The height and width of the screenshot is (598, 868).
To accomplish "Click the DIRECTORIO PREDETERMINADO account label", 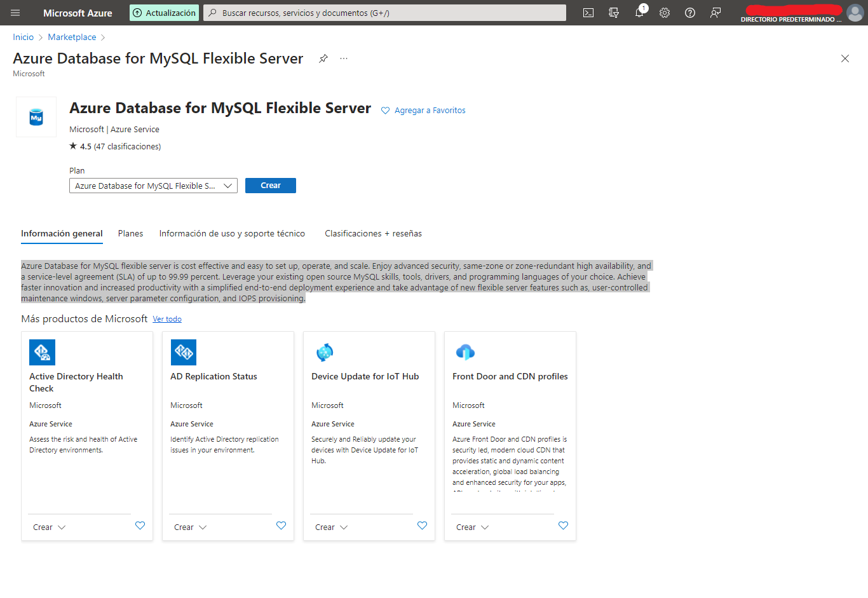I will click(791, 20).
